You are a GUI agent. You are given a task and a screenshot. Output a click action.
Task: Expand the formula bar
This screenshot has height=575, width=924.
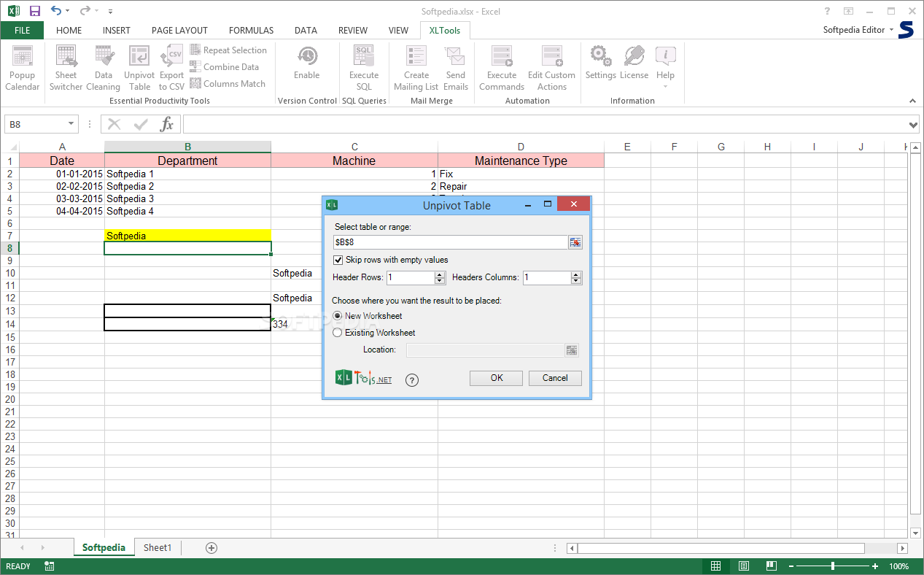[915, 125]
